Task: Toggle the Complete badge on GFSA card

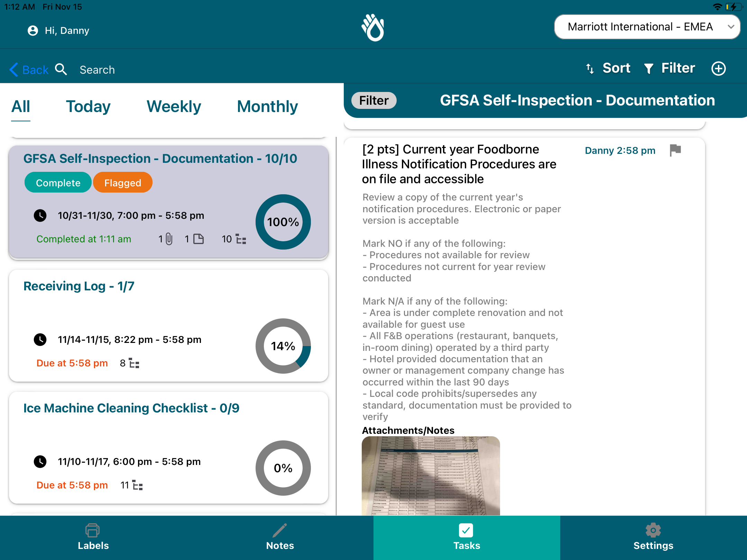Action: point(58,183)
